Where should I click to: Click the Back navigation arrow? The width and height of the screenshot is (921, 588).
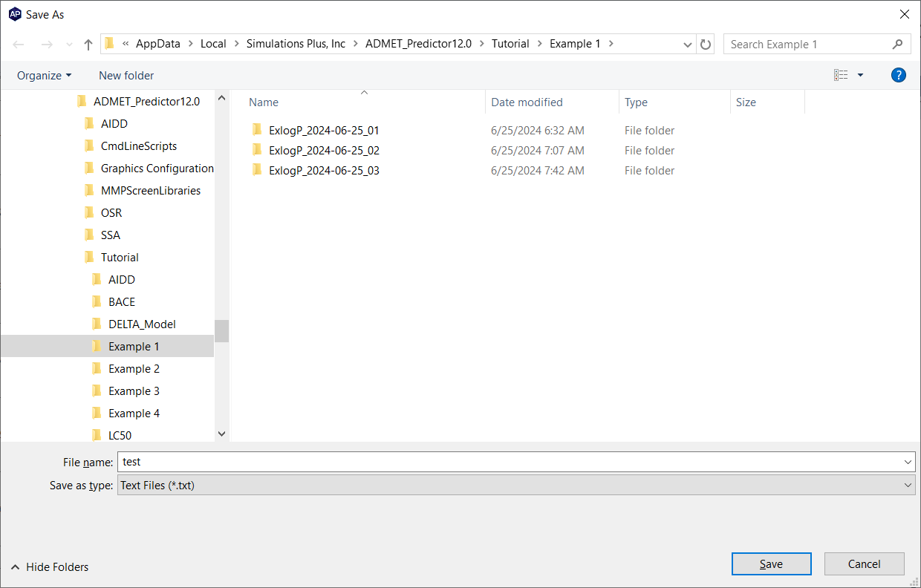[19, 45]
